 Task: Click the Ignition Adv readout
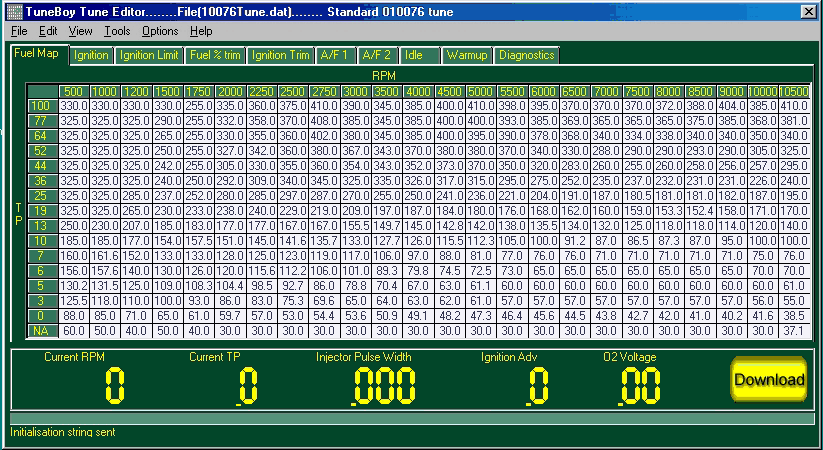(537, 386)
